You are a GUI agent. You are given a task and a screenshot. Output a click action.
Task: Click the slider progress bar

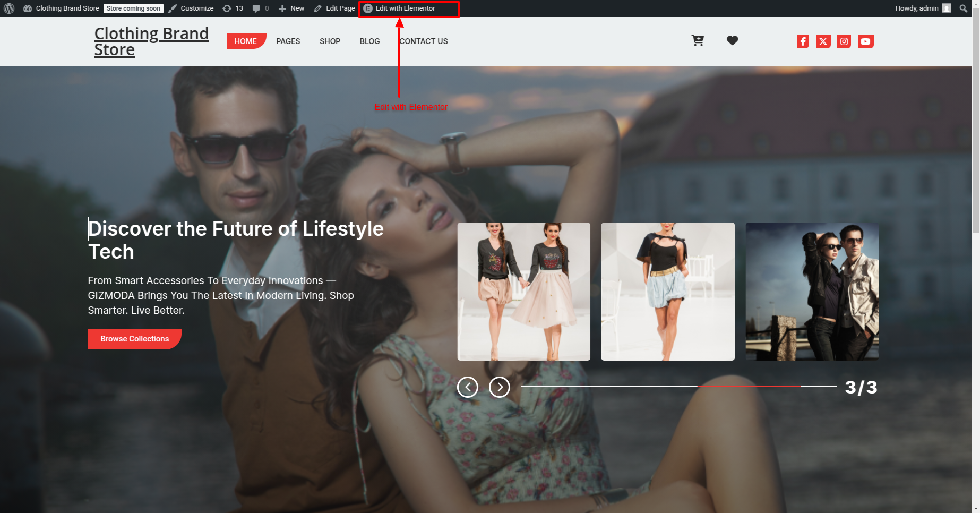(x=678, y=386)
